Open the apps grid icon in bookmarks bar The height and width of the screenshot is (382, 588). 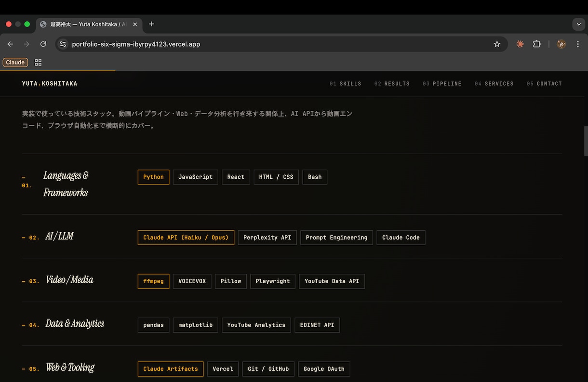pyautogui.click(x=38, y=62)
